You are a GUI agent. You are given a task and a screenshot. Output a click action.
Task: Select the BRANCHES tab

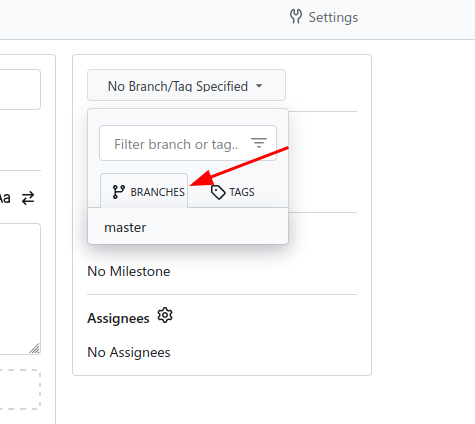[x=144, y=191]
